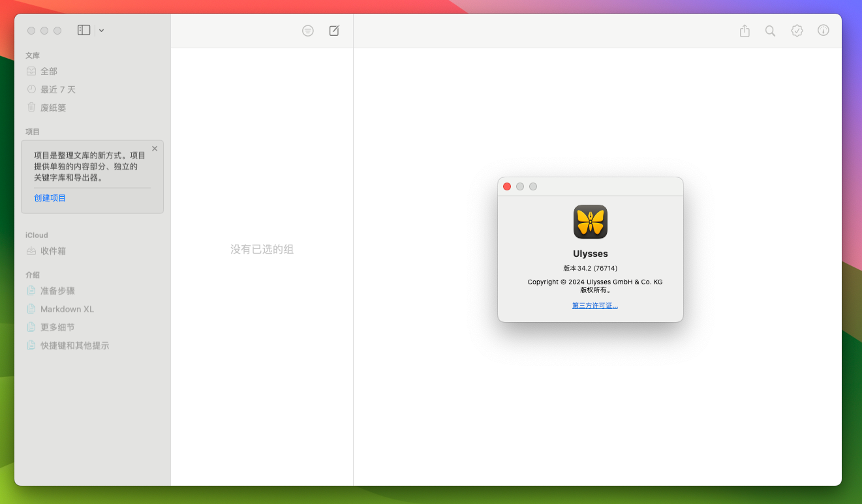Open the info dashboard icon
This screenshot has width=862, height=504.
[824, 31]
